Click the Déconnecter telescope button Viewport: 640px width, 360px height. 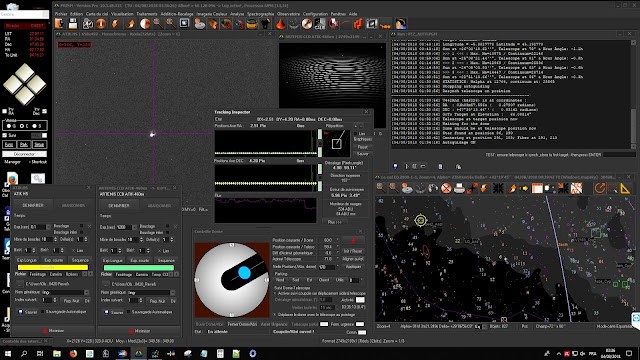pos(24,154)
